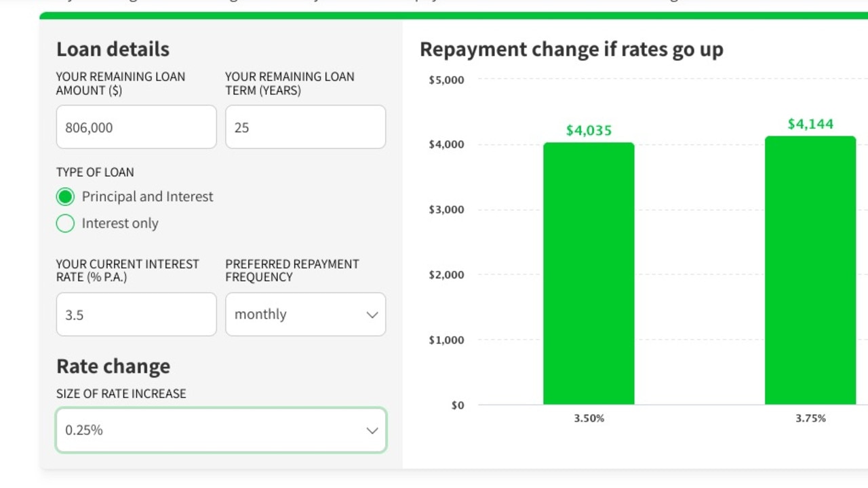Click the $3,000 y-axis label

(x=446, y=209)
